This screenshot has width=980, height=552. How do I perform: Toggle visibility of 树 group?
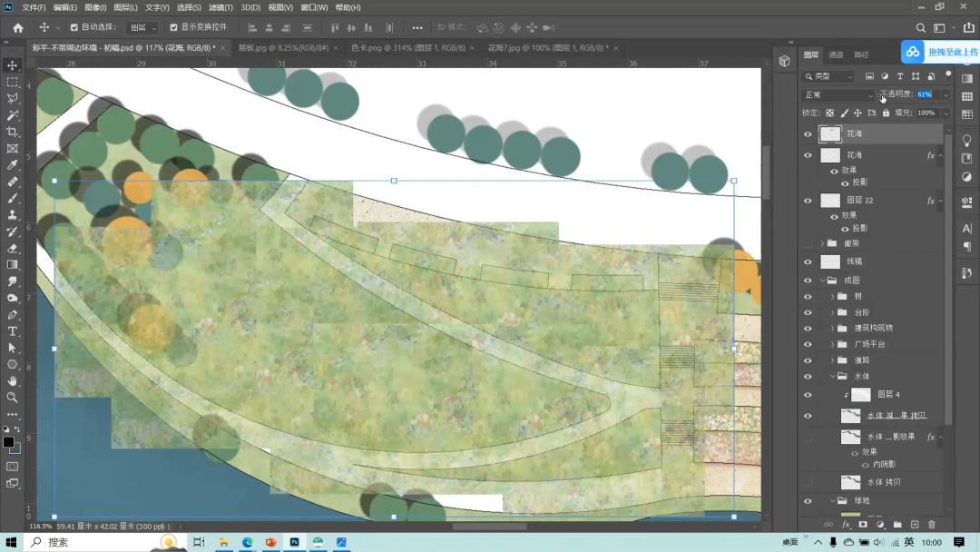(808, 296)
